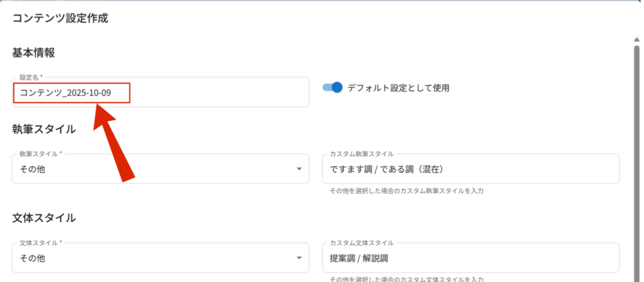Click the 基本情報 section heading
The width and height of the screenshot is (644, 282).
pyautogui.click(x=33, y=53)
